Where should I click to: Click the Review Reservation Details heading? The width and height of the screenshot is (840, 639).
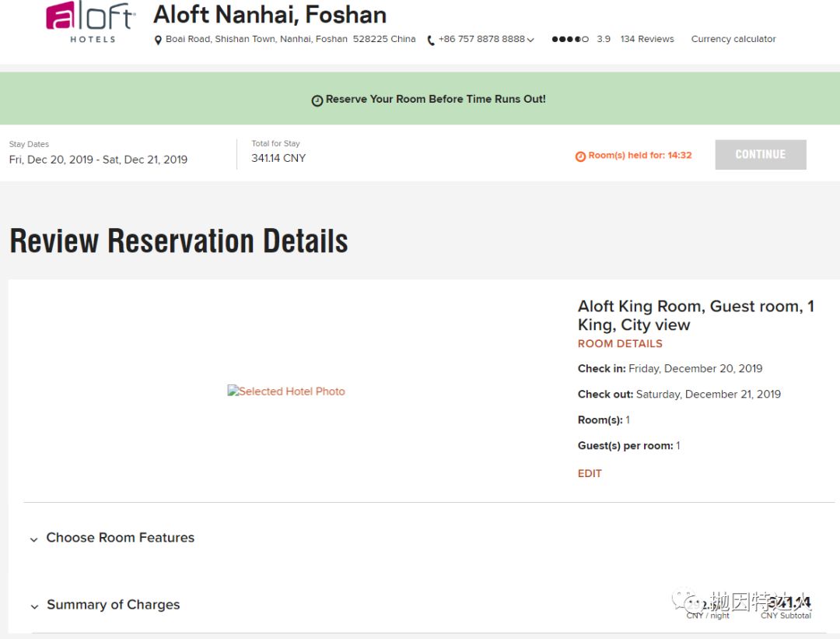[179, 241]
